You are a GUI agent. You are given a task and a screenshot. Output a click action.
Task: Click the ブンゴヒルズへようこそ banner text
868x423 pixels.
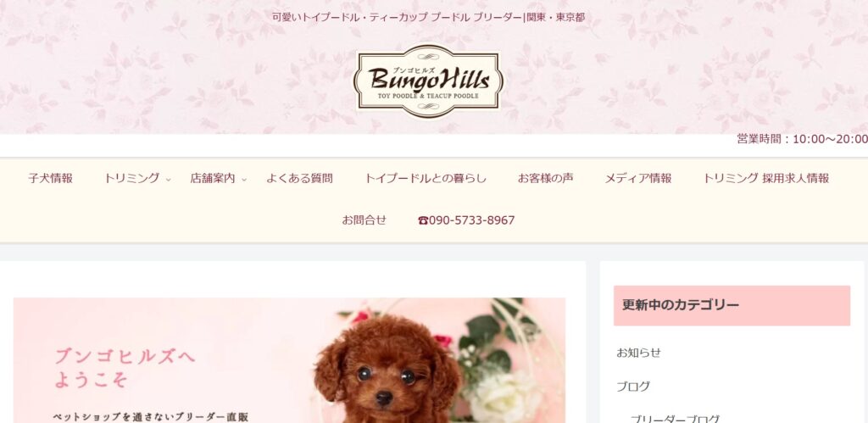click(x=124, y=368)
